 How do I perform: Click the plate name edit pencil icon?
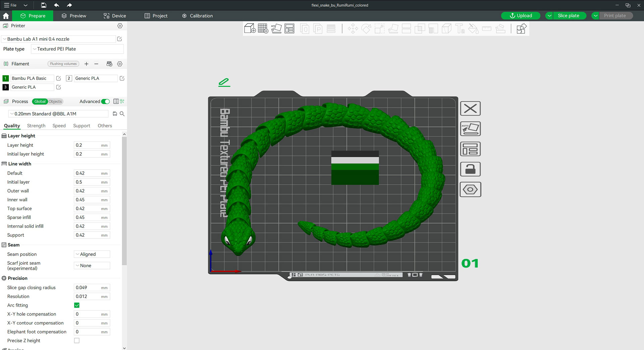click(224, 82)
